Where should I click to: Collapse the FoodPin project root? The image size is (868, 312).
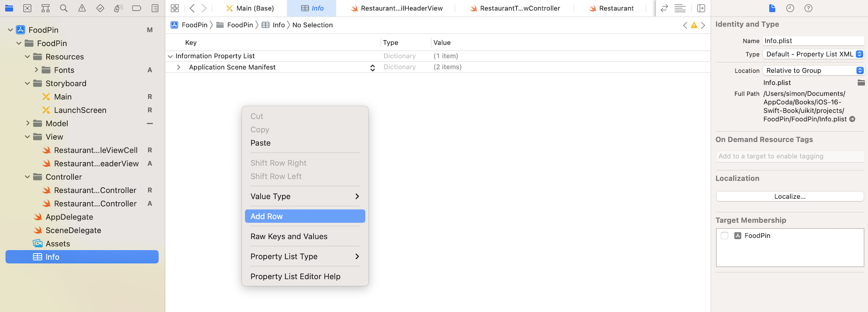10,30
